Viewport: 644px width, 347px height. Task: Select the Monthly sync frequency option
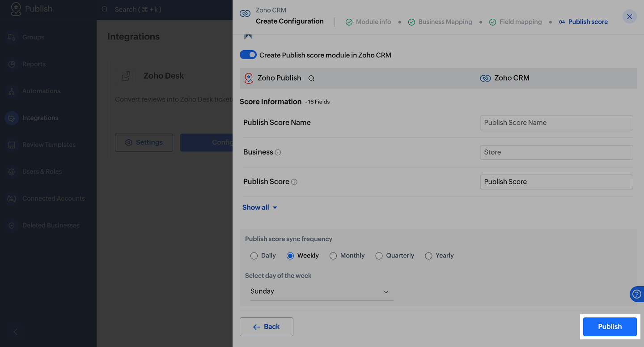tap(333, 256)
